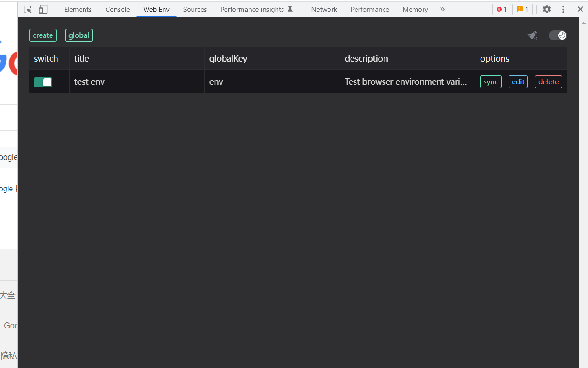Sync the test env entry

point(491,82)
